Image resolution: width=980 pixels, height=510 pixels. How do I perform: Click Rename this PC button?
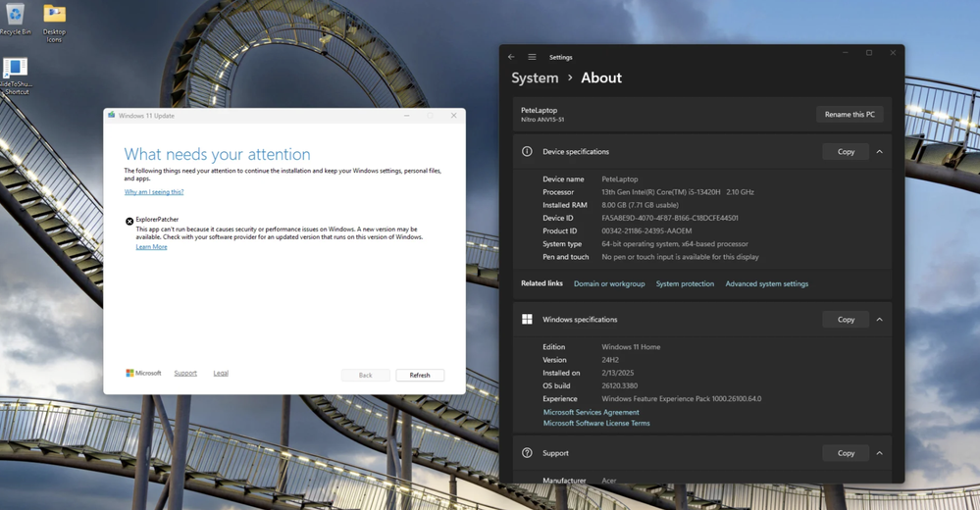tap(850, 115)
